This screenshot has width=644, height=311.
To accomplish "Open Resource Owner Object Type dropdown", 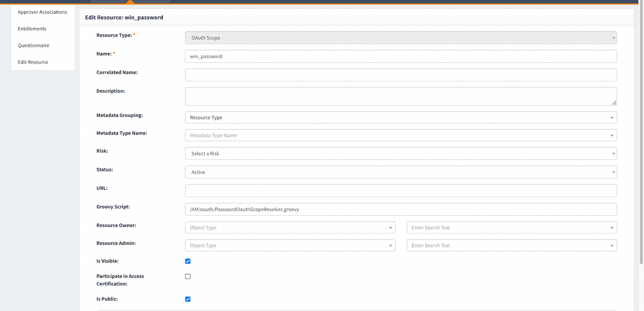I will (x=290, y=228).
